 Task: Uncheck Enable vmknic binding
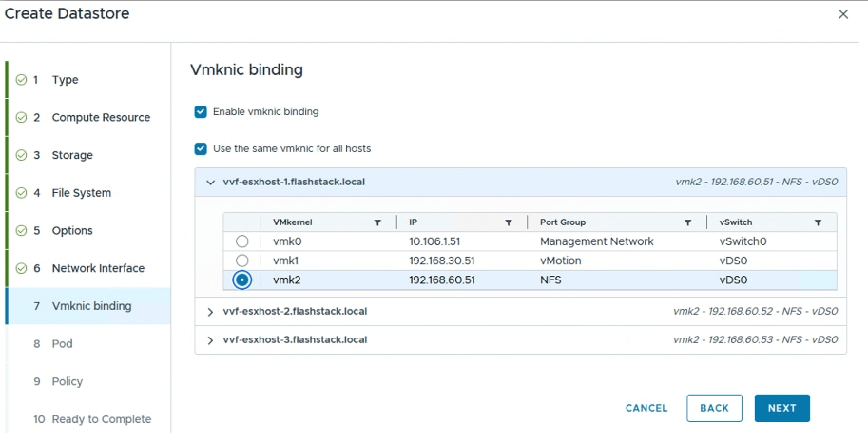tap(201, 112)
